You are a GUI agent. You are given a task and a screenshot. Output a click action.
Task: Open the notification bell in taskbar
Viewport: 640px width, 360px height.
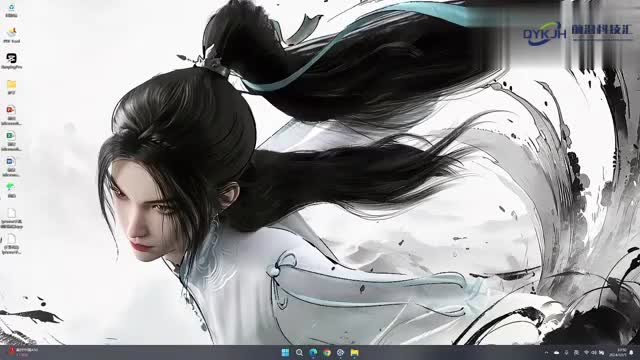[632, 352]
